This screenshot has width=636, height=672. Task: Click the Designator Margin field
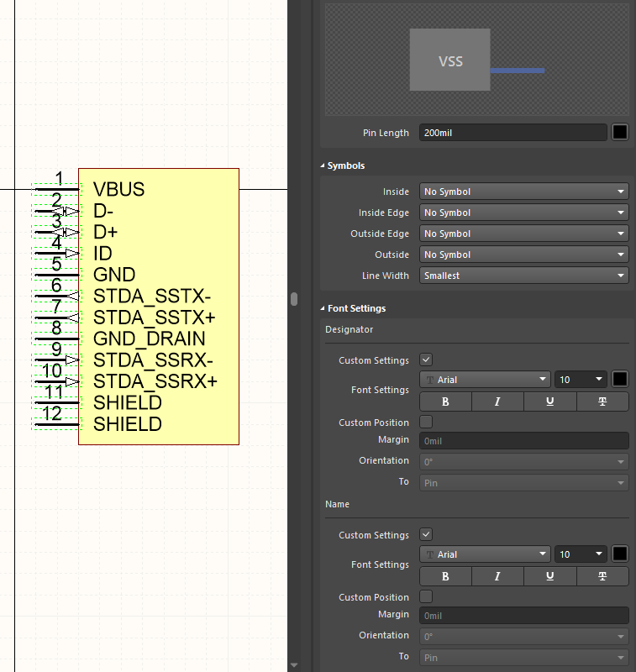point(523,441)
